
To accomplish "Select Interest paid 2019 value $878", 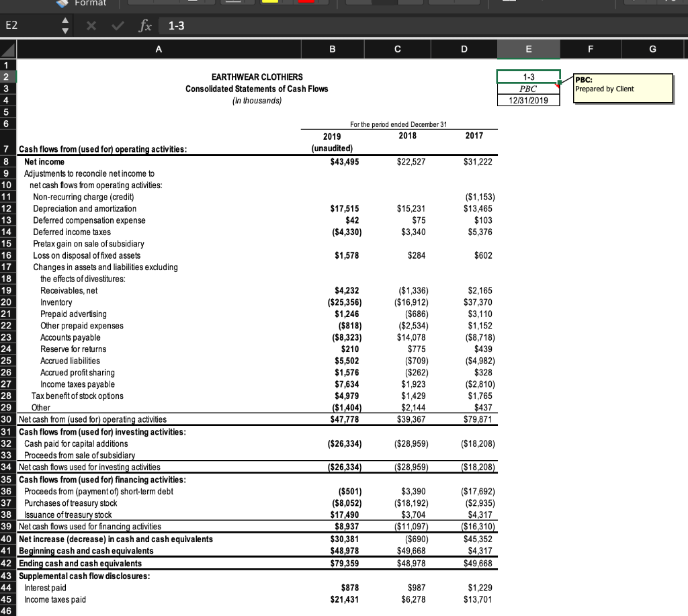I will pos(349,588).
